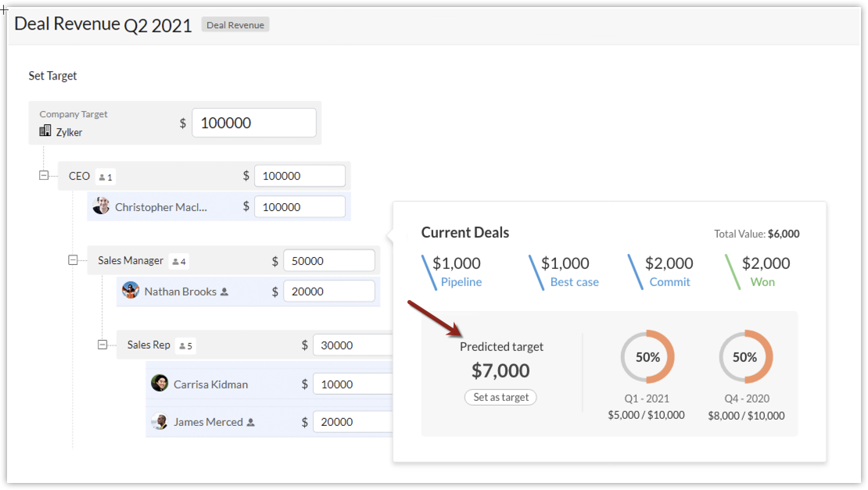868x490 pixels.
Task: Click the Q1 - 2021 progress ring
Action: click(x=647, y=357)
